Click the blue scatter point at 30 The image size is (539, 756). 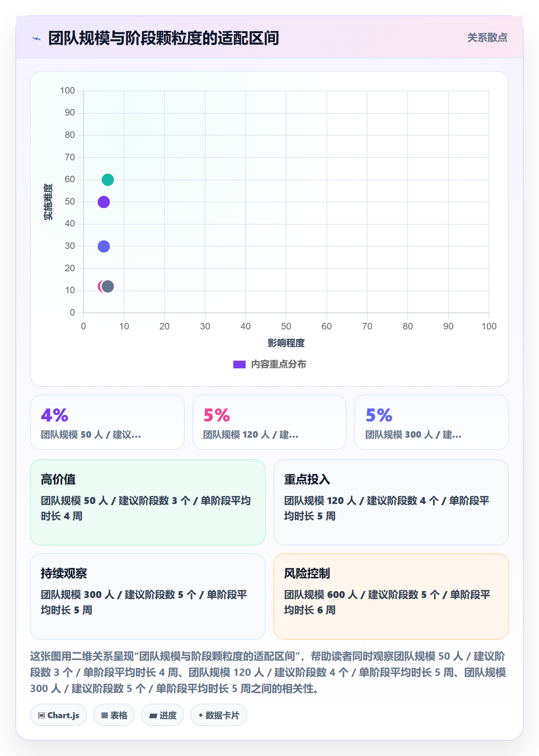[x=104, y=246]
